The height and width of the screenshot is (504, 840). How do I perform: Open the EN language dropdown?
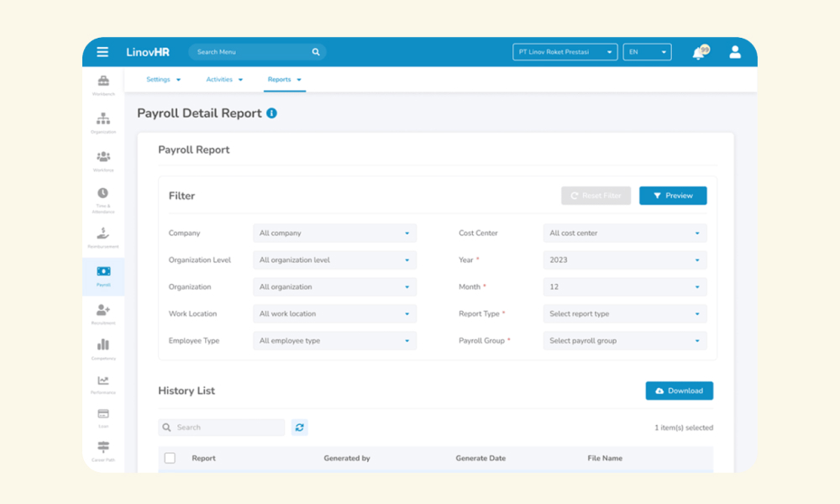(x=647, y=52)
